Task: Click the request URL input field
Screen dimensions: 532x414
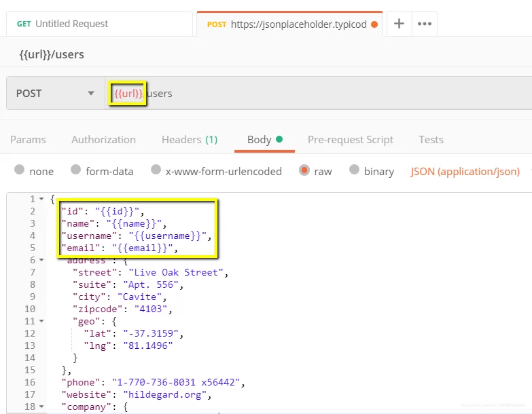Action: 319,93
